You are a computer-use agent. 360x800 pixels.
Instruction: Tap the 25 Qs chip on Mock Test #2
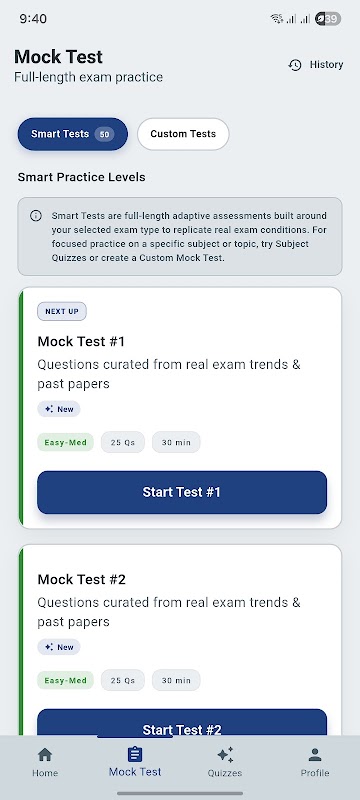[x=123, y=680]
